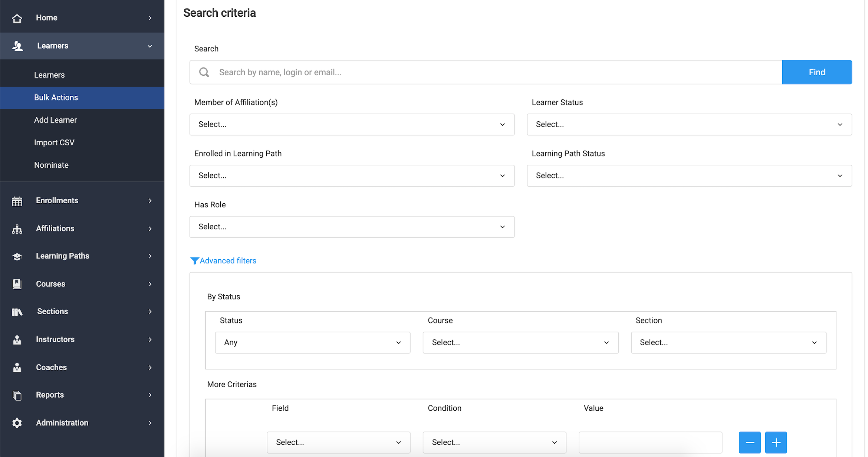Click the Enrollments calendar icon

point(17,201)
